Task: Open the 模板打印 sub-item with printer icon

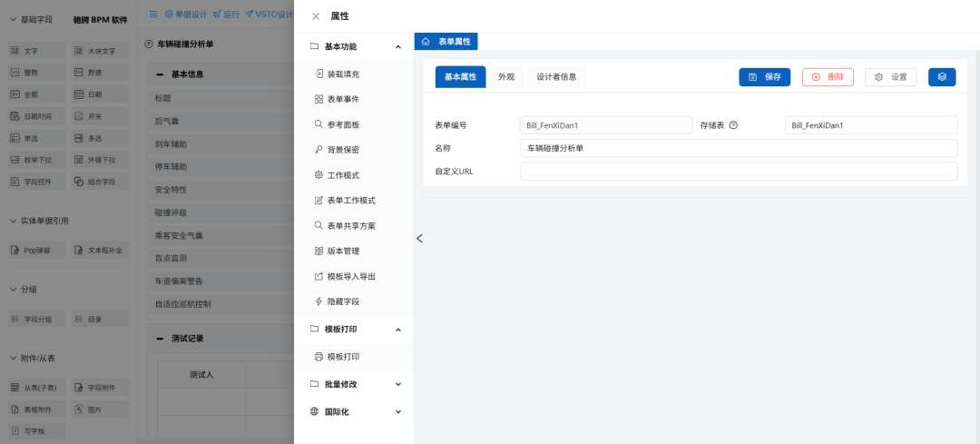Action: pyautogui.click(x=354, y=357)
